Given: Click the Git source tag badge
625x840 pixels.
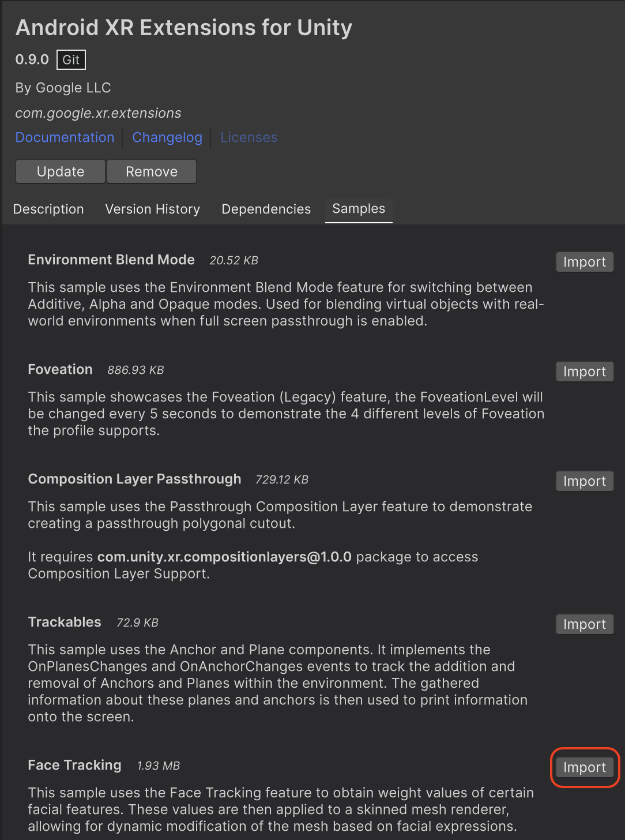Looking at the screenshot, I should [71, 59].
